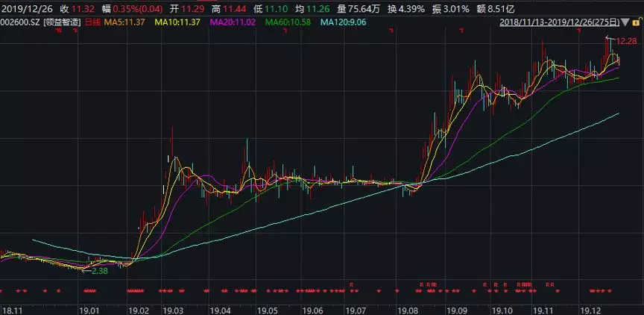The width and height of the screenshot is (644, 315).
Task: Click the 19.05 time axis label
Action: tap(267, 309)
